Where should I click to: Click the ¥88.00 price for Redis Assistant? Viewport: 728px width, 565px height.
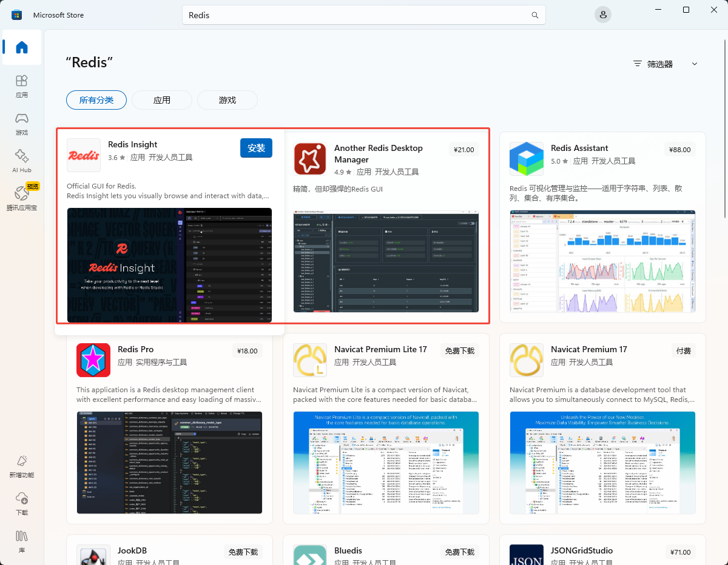(x=680, y=150)
